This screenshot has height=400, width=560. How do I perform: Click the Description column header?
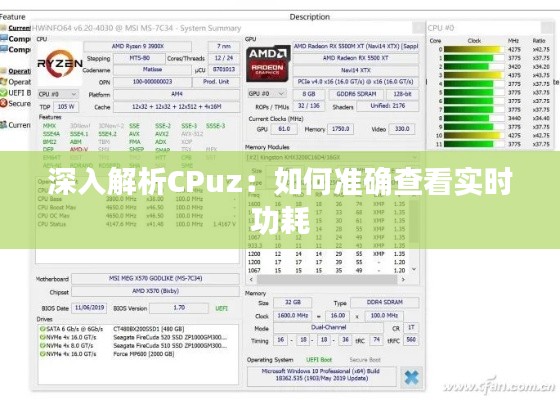(310, 17)
